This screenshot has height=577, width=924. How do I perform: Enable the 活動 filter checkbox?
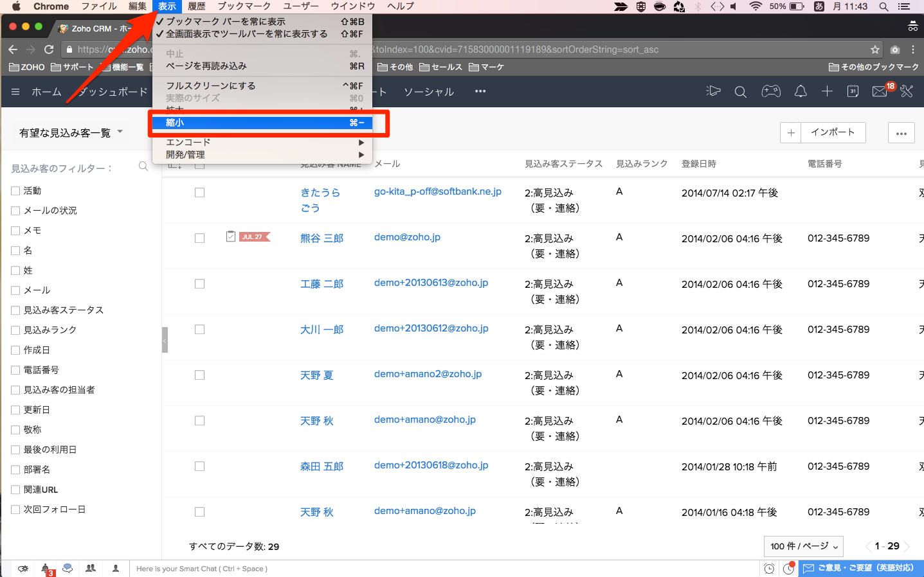(15, 191)
